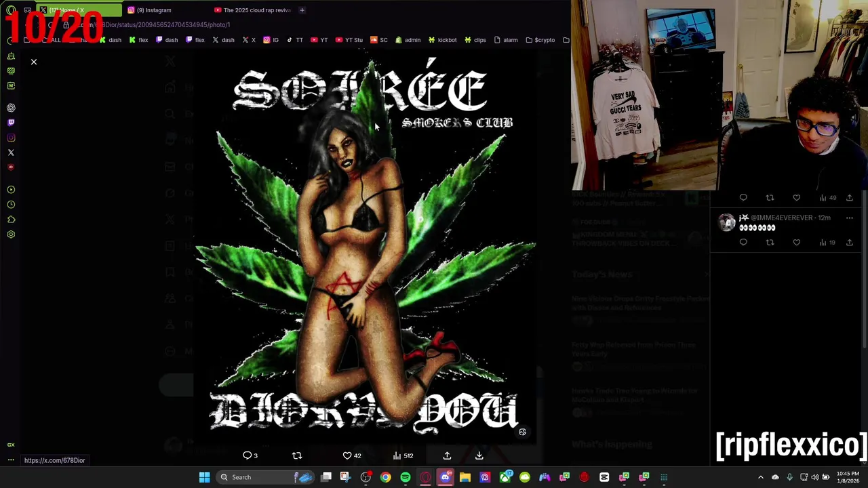Image resolution: width=868 pixels, height=488 pixels.
Task: Open the M icon in Opera sidebar
Action: point(11,85)
